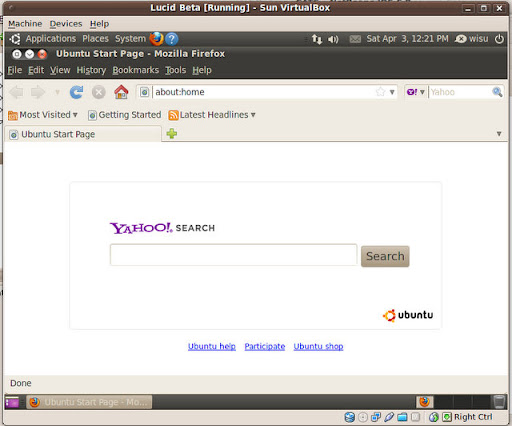Click the active workspace in the switcher
Viewport: 512px width, 426px height.
pos(425,402)
